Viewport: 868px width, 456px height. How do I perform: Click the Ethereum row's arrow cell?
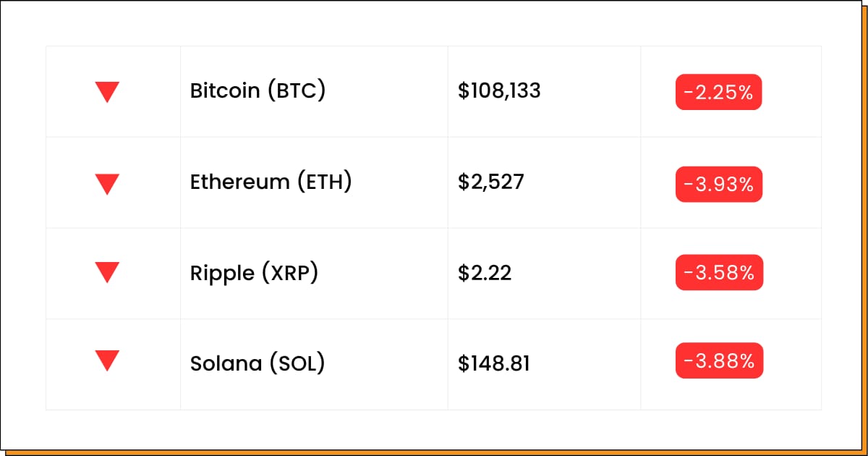(114, 182)
